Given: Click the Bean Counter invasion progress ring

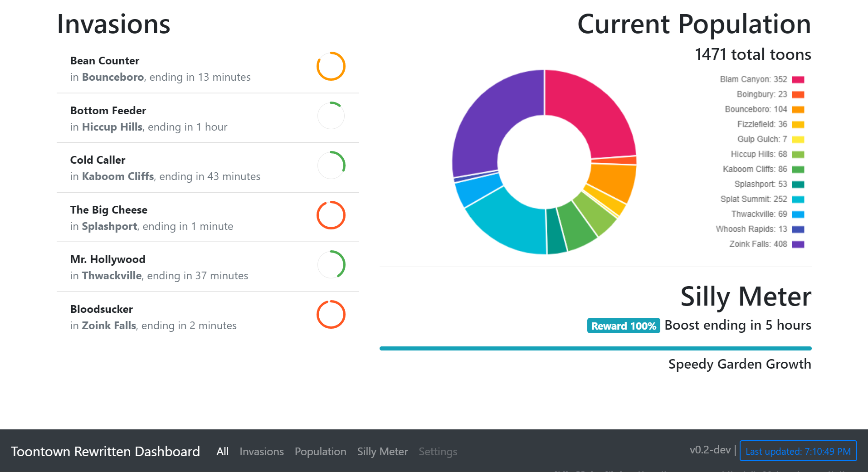Looking at the screenshot, I should tap(331, 66).
